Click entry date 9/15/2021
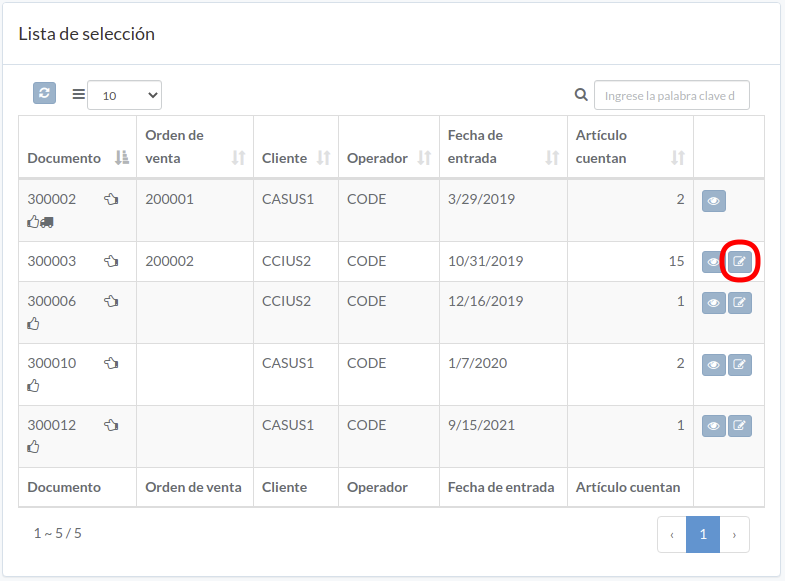The height and width of the screenshot is (581, 785). click(481, 425)
